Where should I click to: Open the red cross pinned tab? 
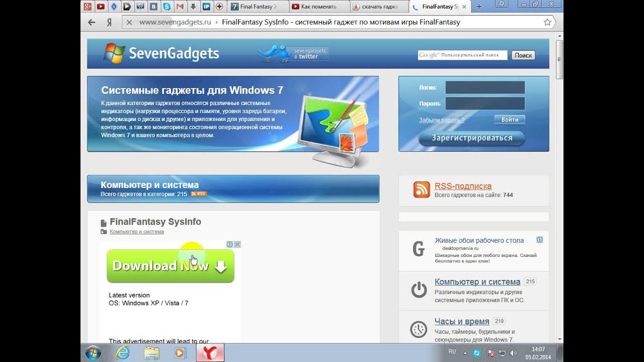[x=219, y=7]
